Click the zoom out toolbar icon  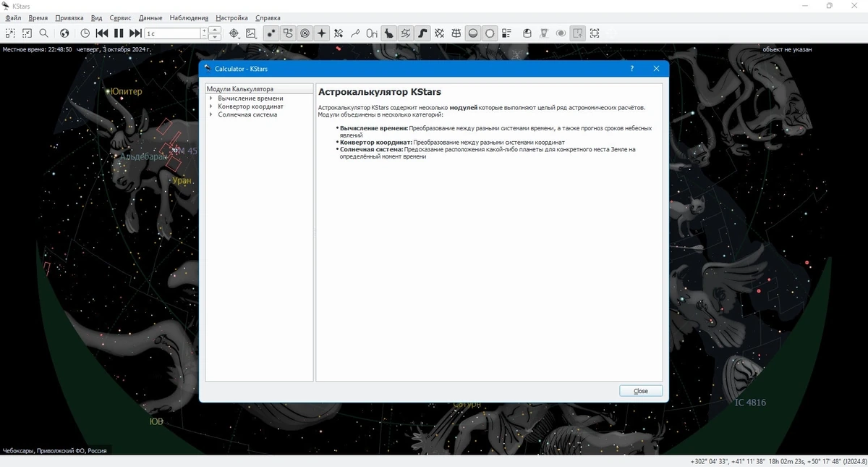click(x=27, y=33)
